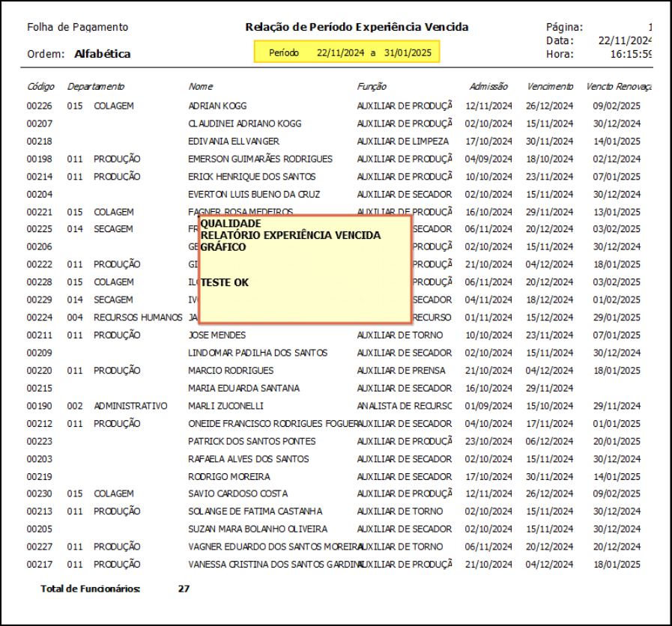Click renewal date 01/01/2025
The height and width of the screenshot is (626, 672).
click(617, 424)
